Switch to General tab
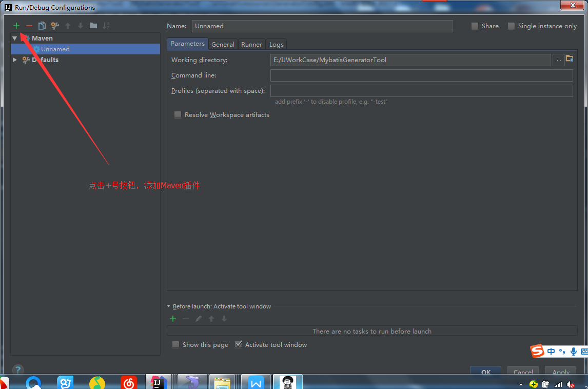Image resolution: width=588 pixels, height=389 pixels. click(223, 44)
